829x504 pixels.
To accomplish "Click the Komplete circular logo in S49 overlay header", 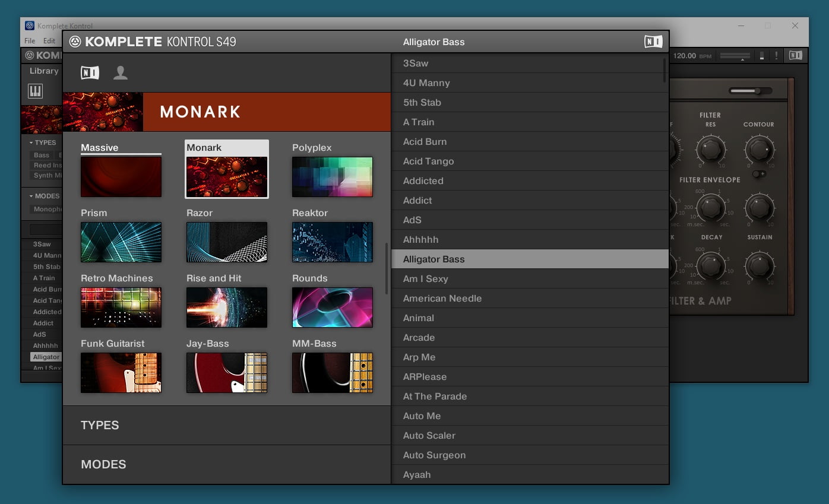I will click(75, 42).
